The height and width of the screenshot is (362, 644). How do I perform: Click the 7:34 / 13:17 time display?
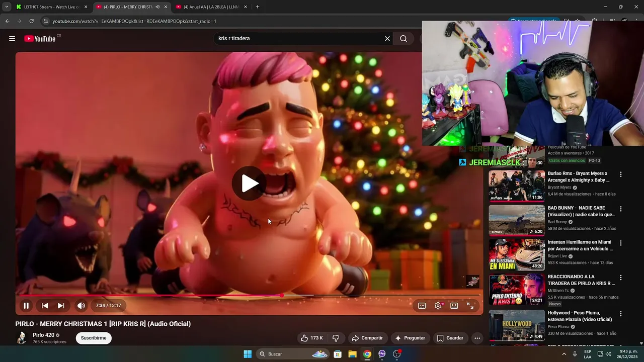[x=109, y=306]
